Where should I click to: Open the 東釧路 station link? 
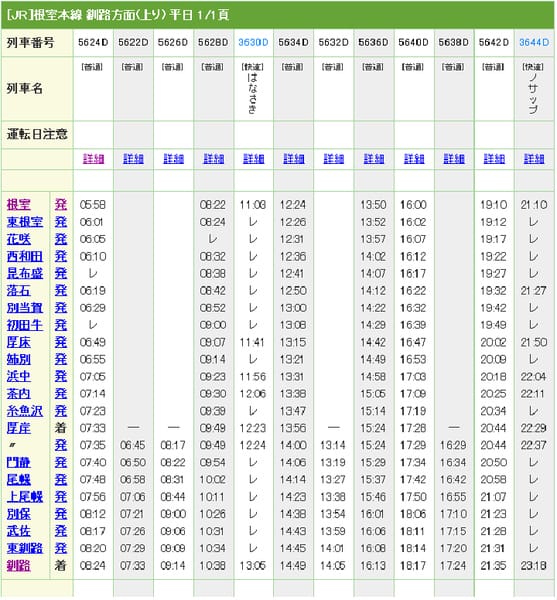[x=25, y=548]
